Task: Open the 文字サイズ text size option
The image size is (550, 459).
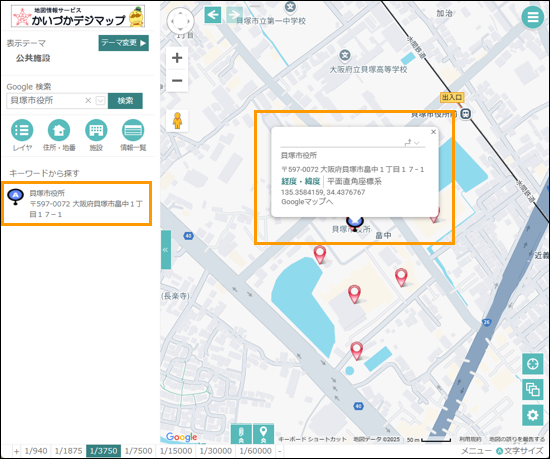Action: coord(520,451)
